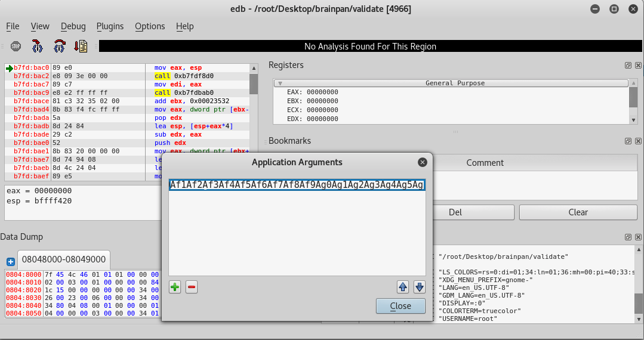Click stack panel scrollbar up arrow

639,249
